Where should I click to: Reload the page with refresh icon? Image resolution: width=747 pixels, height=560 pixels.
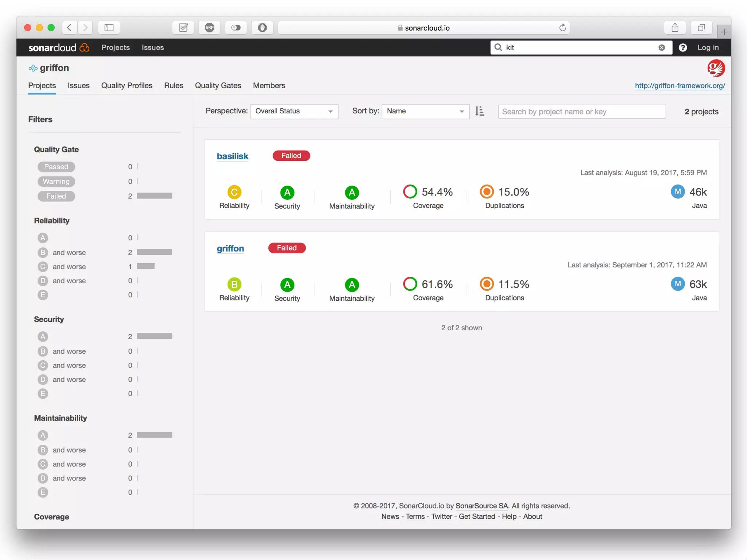tap(562, 28)
